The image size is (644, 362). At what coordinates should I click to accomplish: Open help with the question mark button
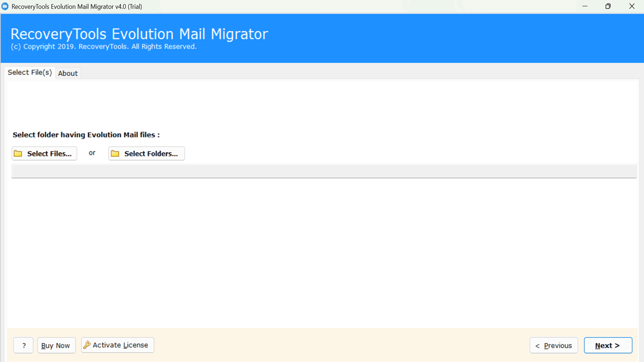click(24, 345)
